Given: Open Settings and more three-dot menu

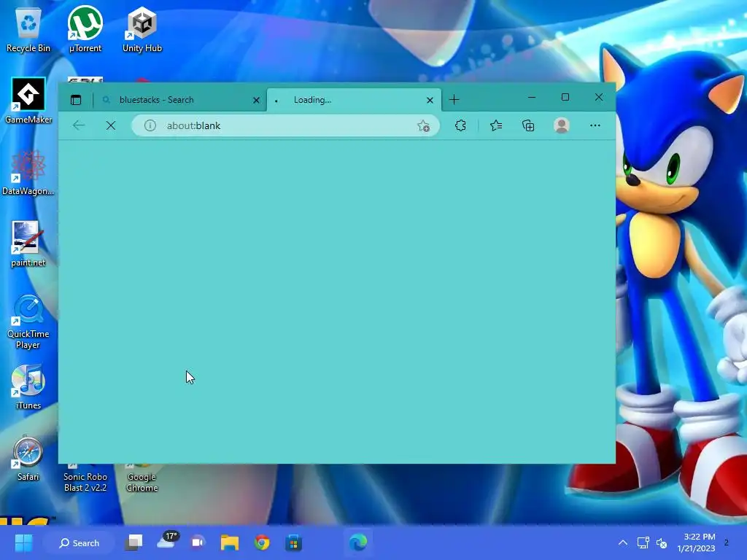Looking at the screenshot, I should point(595,125).
